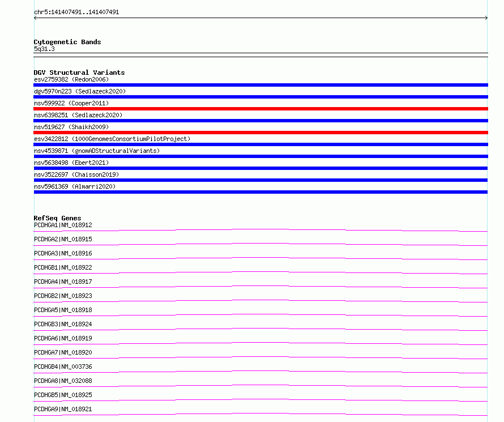Open gene PCDHGB4|NM_003736

(x=63, y=366)
